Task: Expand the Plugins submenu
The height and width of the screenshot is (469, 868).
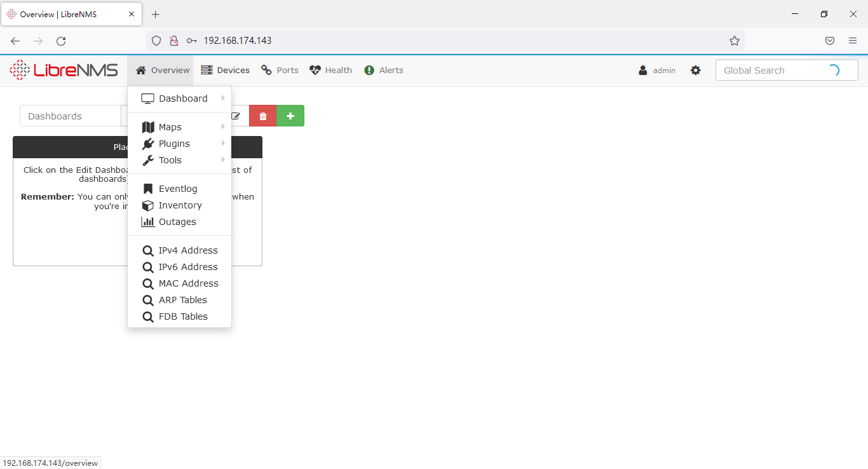Action: 173,143
